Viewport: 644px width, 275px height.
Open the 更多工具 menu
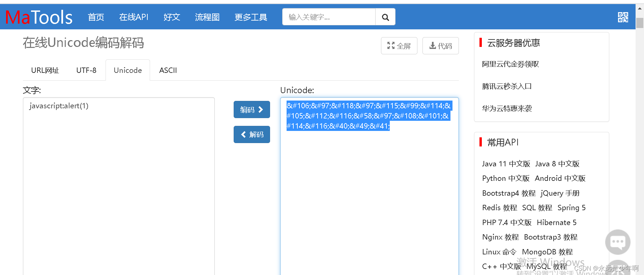point(251,17)
